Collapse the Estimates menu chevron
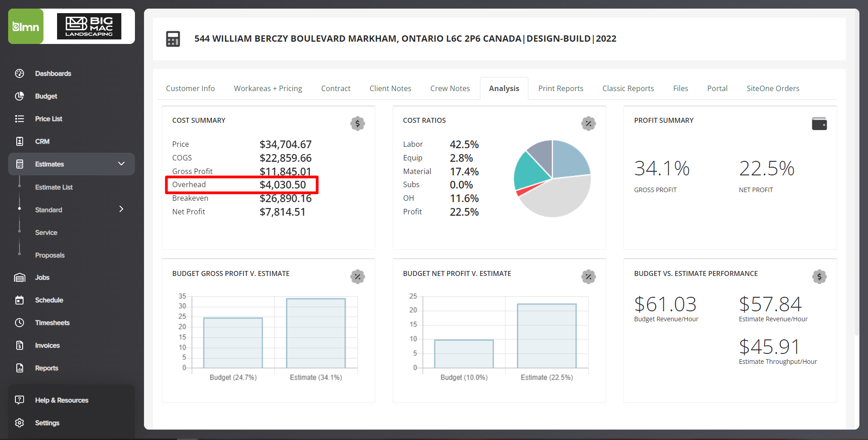This screenshot has height=440, width=868. pyautogui.click(x=121, y=164)
